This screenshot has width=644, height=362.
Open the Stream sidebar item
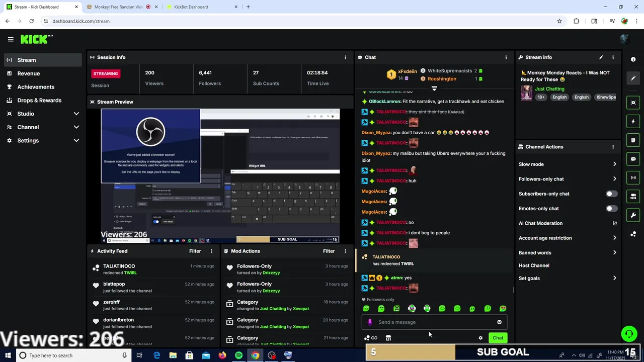[43, 60]
